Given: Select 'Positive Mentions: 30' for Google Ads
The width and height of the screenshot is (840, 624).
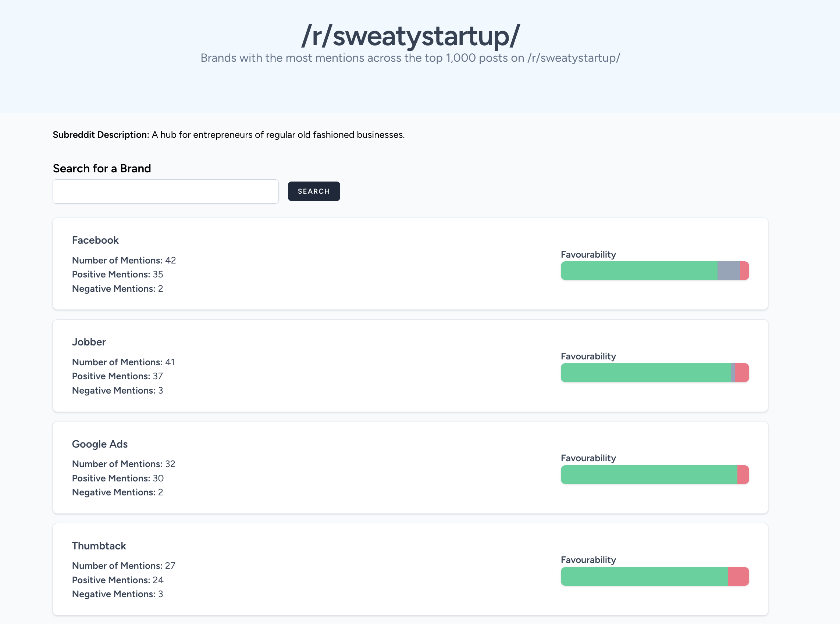Looking at the screenshot, I should point(118,478).
